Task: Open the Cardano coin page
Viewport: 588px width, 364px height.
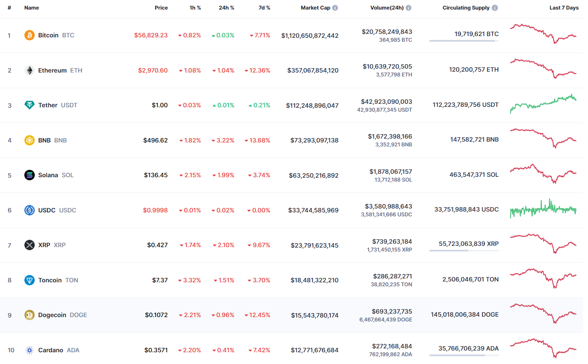Action: [x=50, y=350]
